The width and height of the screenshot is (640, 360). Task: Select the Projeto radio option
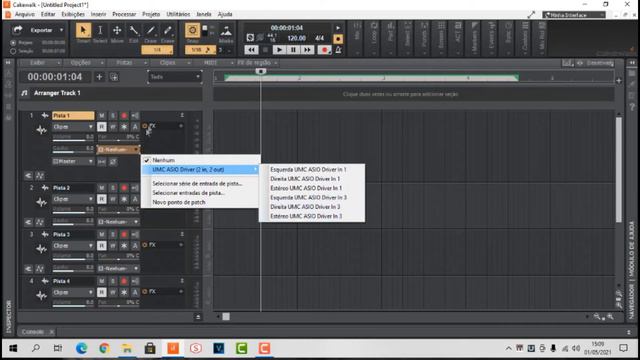click(x=13, y=43)
